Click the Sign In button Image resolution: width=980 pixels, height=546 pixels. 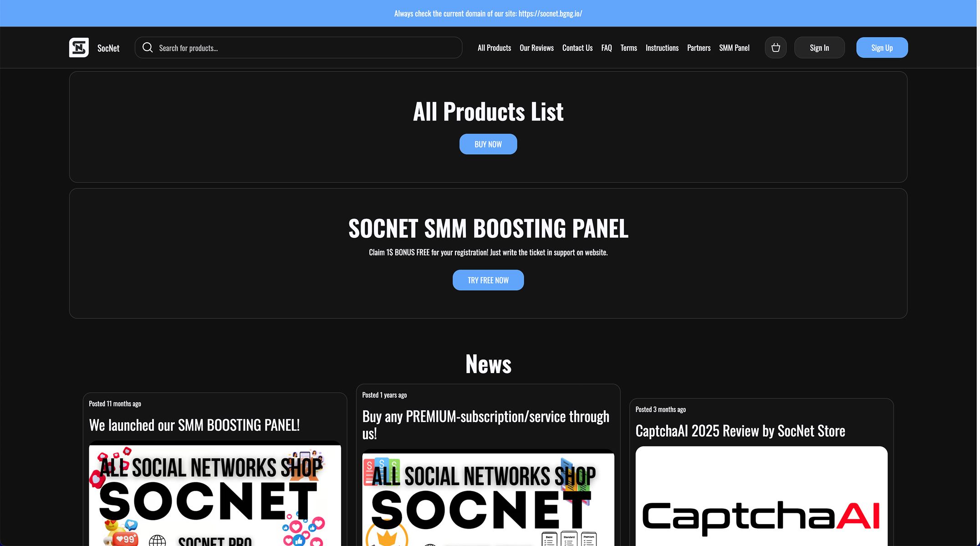tap(819, 47)
